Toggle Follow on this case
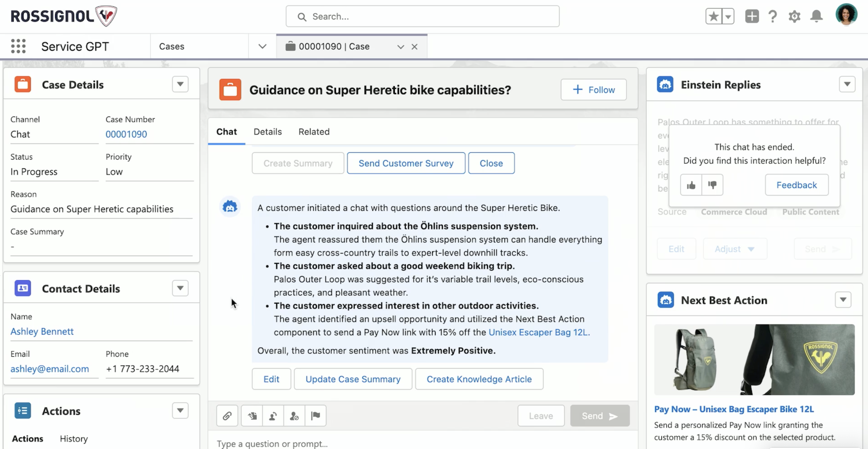 pos(593,90)
